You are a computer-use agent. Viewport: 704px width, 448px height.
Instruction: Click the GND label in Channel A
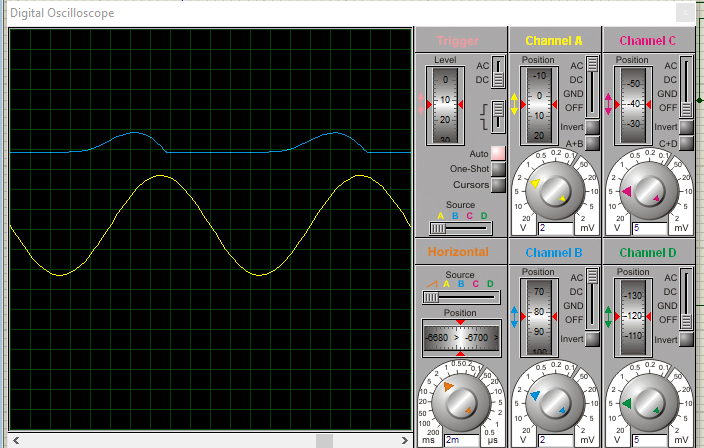[x=573, y=94]
